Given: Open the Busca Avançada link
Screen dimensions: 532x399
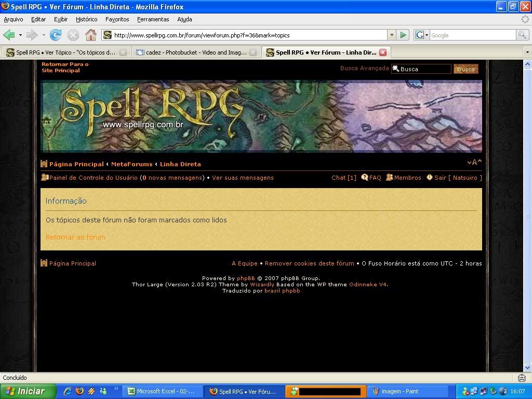Looking at the screenshot, I should [364, 68].
